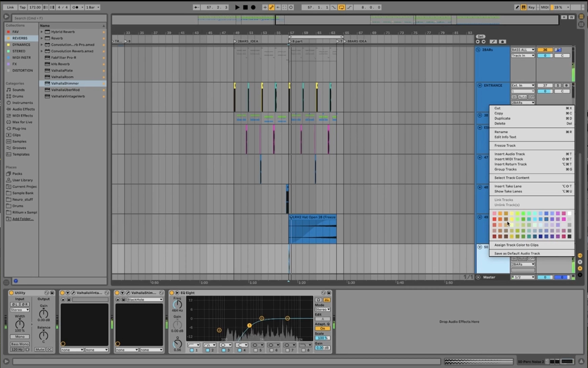The width and height of the screenshot is (588, 368).
Task: Click the Tap tempo button
Action: coord(23,7)
